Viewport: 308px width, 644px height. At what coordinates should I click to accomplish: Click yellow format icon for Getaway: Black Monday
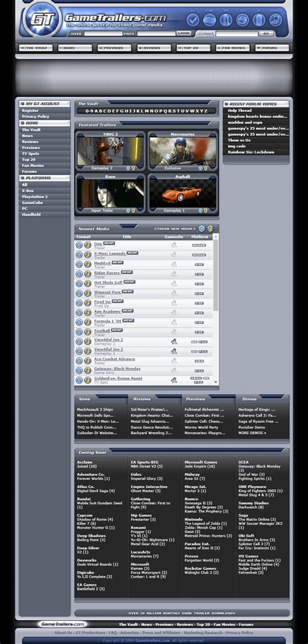pos(87,371)
